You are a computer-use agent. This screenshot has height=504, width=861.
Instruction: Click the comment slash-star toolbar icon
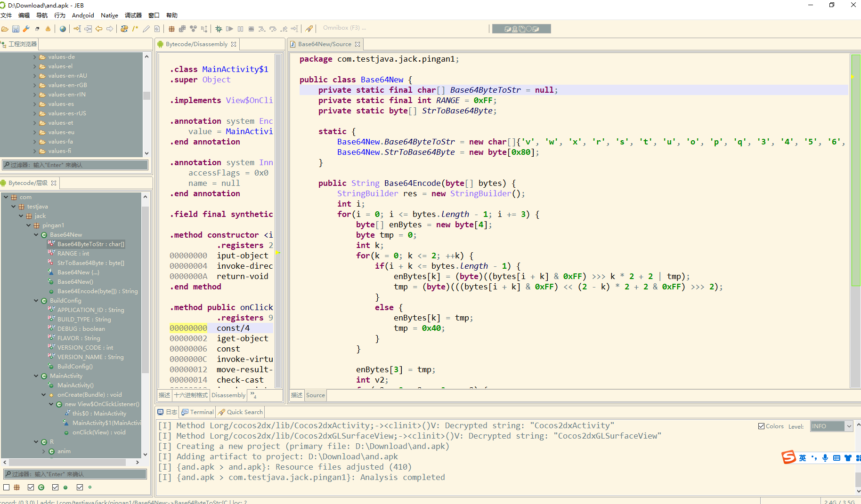point(135,29)
